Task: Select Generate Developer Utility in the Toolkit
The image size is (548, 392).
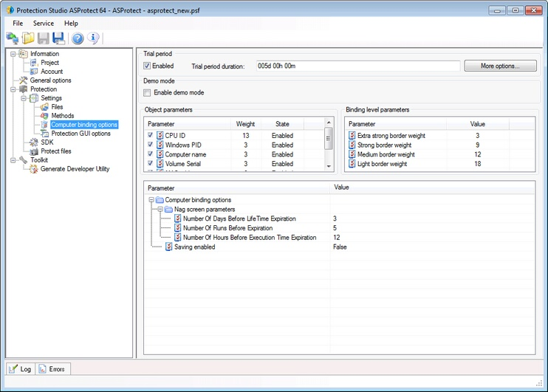Action: 74,169
